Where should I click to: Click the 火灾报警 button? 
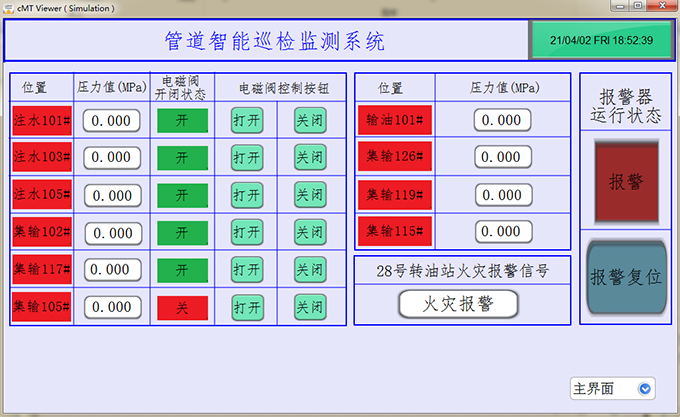click(458, 303)
